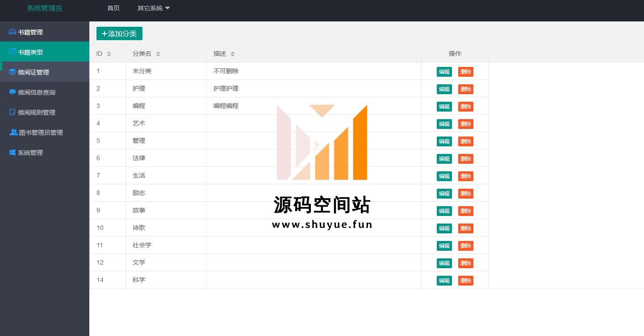Image resolution: width=644 pixels, height=336 pixels.
Task: Delete the 未分类 category row
Action: click(x=466, y=72)
